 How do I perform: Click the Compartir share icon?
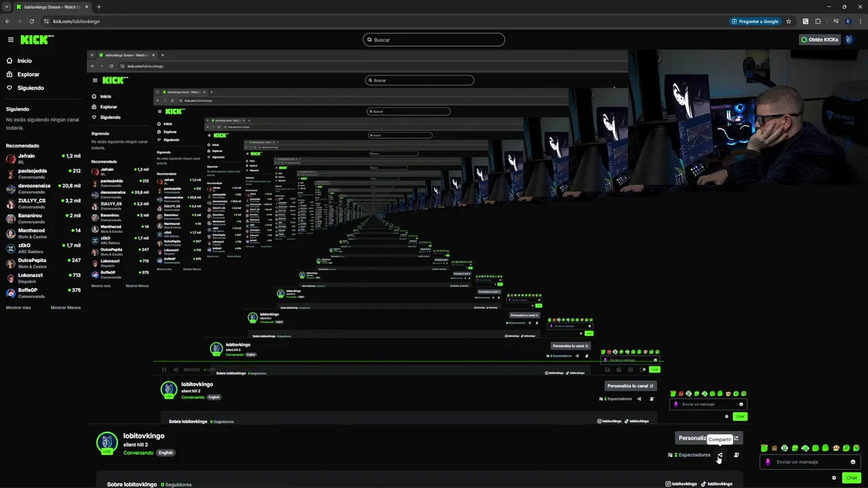tap(720, 455)
